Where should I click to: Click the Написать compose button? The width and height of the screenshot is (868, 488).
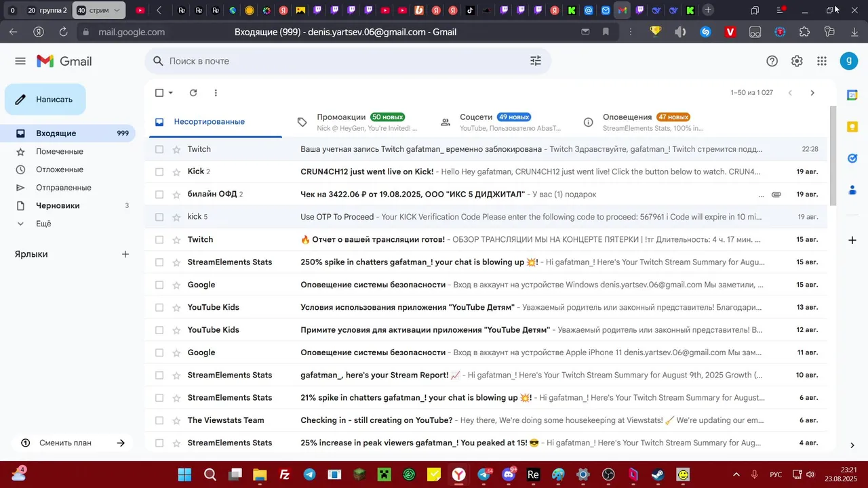(45, 100)
